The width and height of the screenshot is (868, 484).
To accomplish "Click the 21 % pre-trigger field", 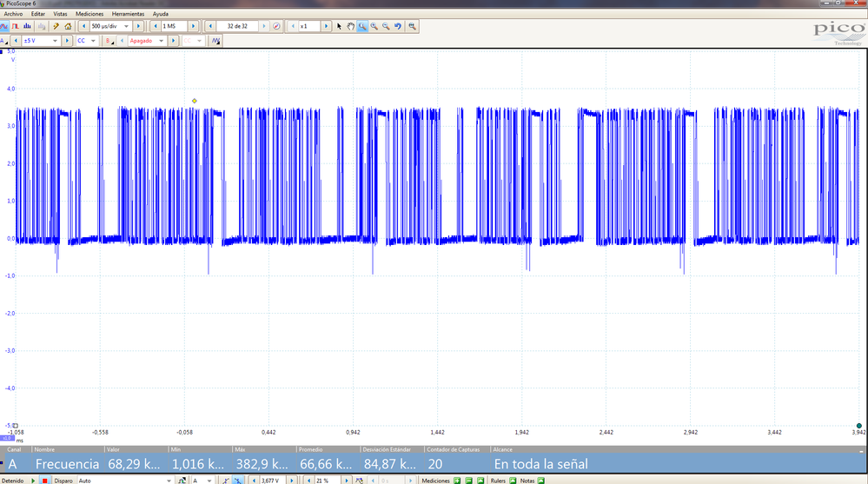I will pyautogui.click(x=328, y=481).
